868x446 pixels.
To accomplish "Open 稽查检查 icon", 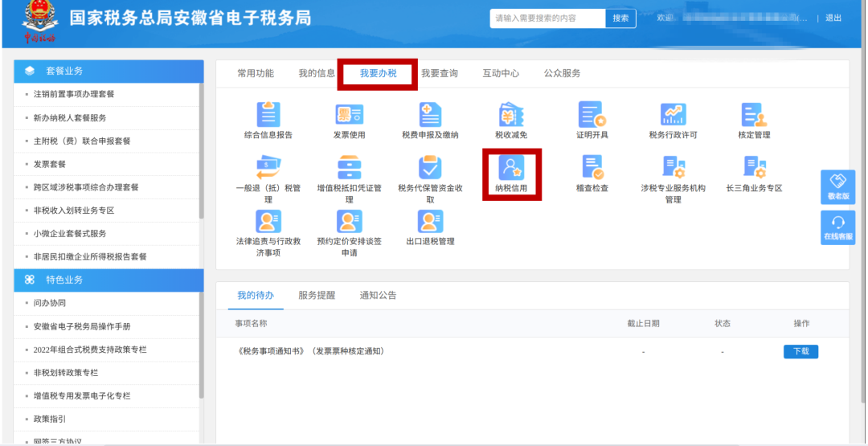I will (x=592, y=168).
